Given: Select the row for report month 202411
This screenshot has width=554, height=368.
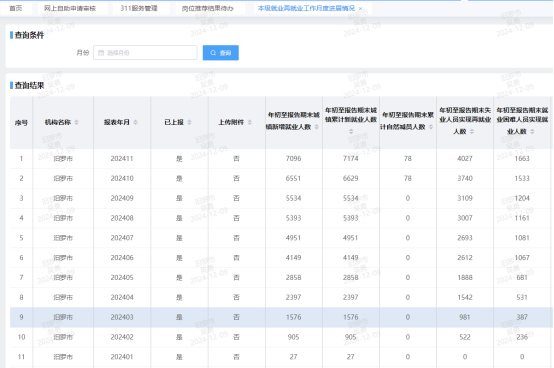Looking at the screenshot, I should point(281,159).
